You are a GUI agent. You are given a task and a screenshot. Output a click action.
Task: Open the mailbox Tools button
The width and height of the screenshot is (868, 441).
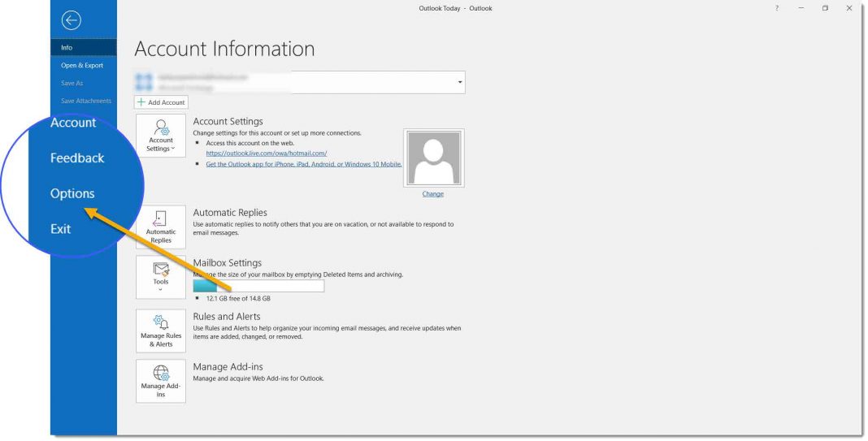(161, 277)
